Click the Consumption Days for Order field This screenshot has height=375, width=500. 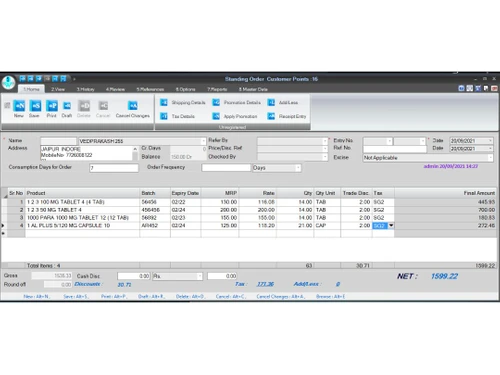click(x=114, y=168)
